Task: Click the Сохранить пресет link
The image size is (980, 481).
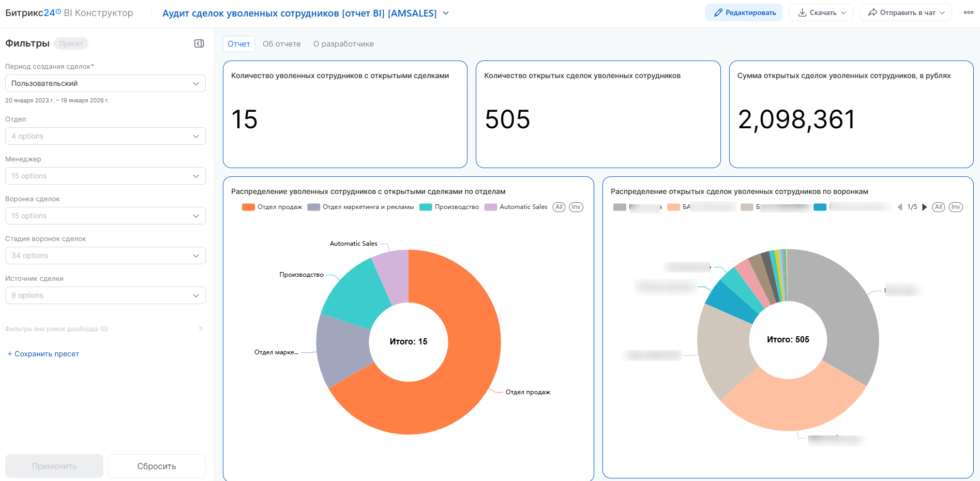Action: [43, 354]
